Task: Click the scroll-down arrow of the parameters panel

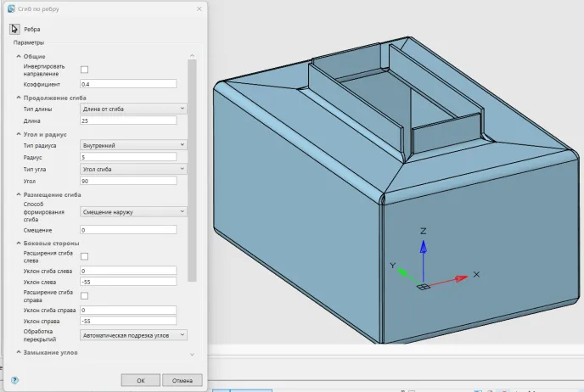Action: click(193, 354)
